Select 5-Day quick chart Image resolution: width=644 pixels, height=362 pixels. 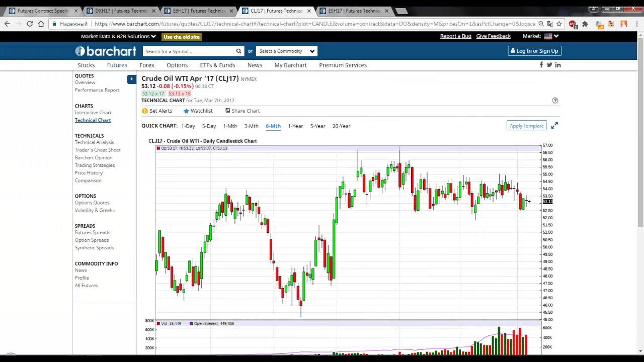click(209, 126)
